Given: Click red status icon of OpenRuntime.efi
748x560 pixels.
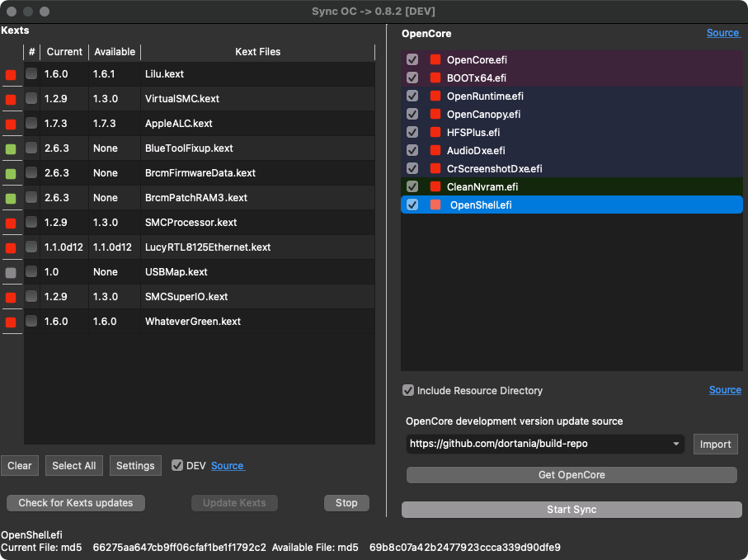Looking at the screenshot, I should (x=435, y=96).
